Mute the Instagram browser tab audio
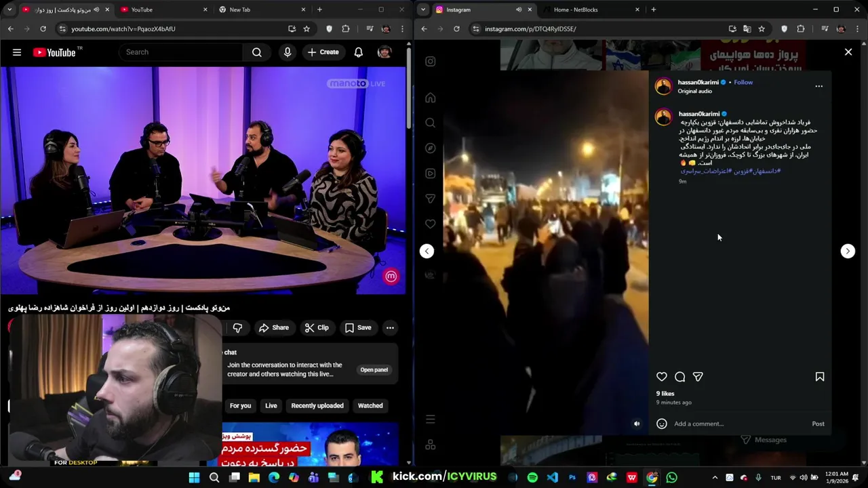Screen dimensions: 868x488 coord(519,9)
